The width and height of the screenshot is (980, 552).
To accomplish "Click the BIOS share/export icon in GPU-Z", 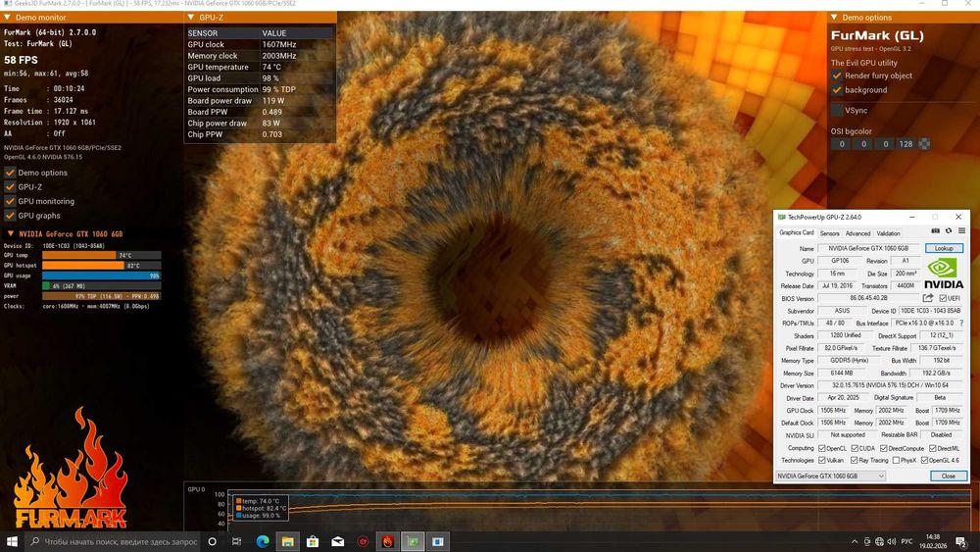I will tap(927, 298).
